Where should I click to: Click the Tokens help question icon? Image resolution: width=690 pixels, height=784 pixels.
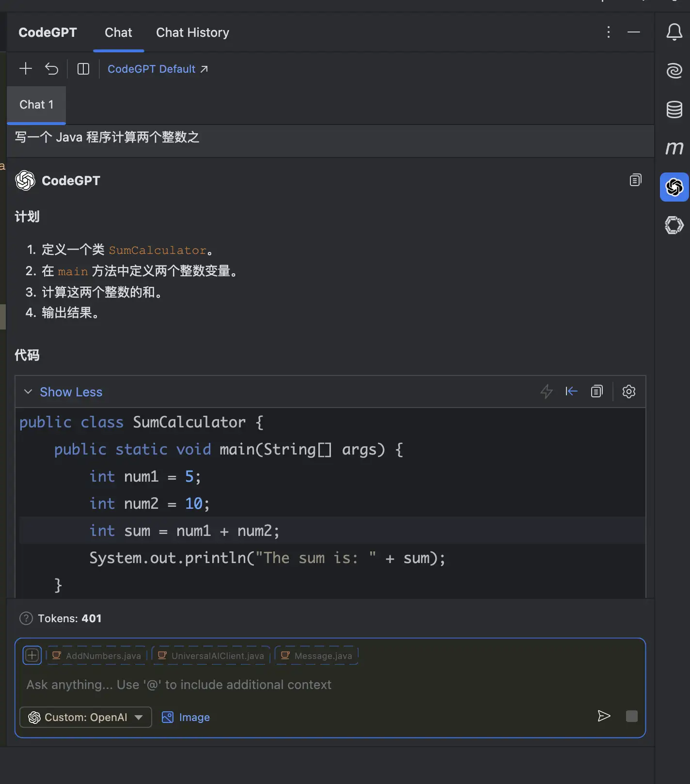point(26,618)
